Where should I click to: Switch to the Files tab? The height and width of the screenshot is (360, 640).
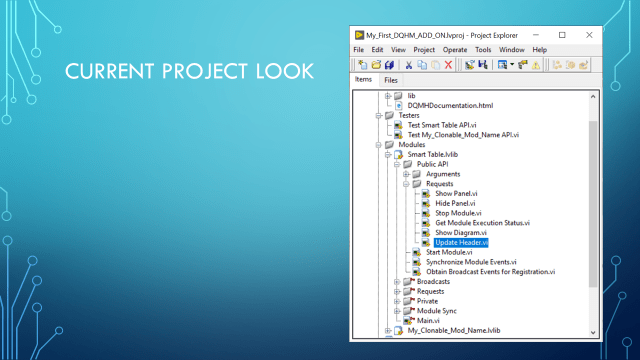coord(391,80)
